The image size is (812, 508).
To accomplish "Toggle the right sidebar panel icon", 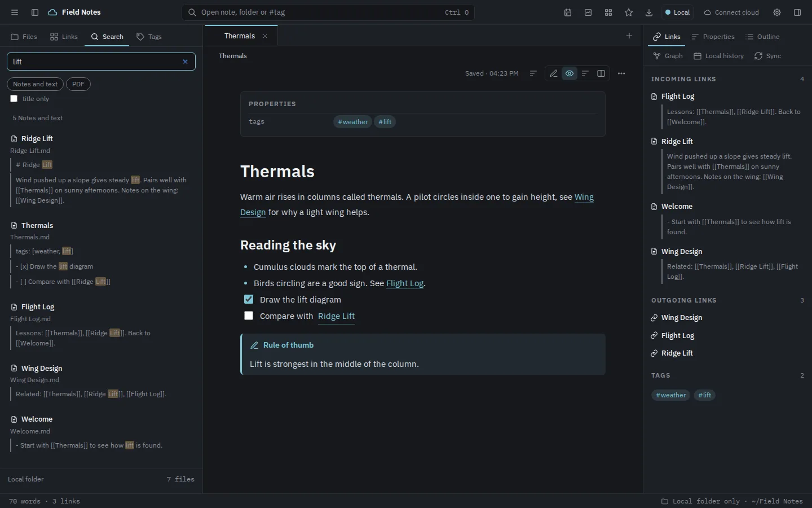I will click(x=797, y=12).
